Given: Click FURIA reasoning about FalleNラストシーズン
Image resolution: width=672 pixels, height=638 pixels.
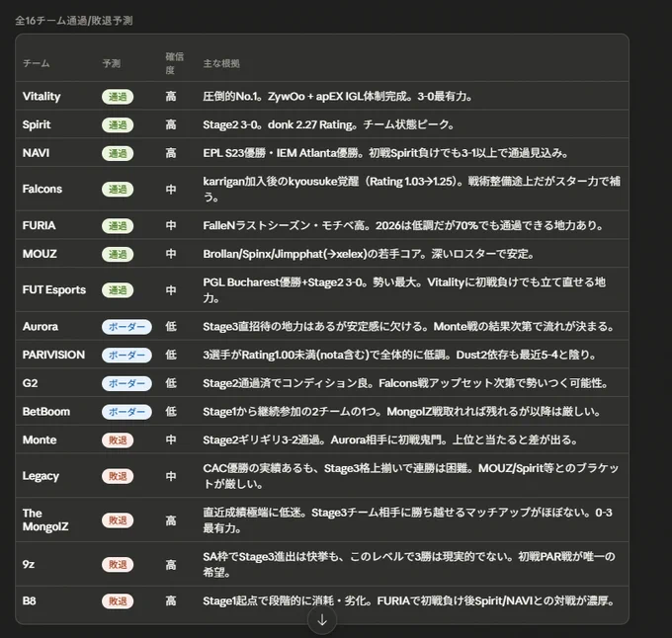Looking at the screenshot, I should pyautogui.click(x=403, y=225).
